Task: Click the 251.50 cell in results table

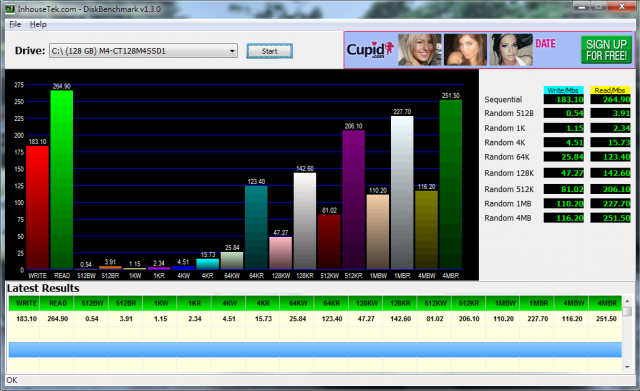Action: pyautogui.click(x=606, y=319)
